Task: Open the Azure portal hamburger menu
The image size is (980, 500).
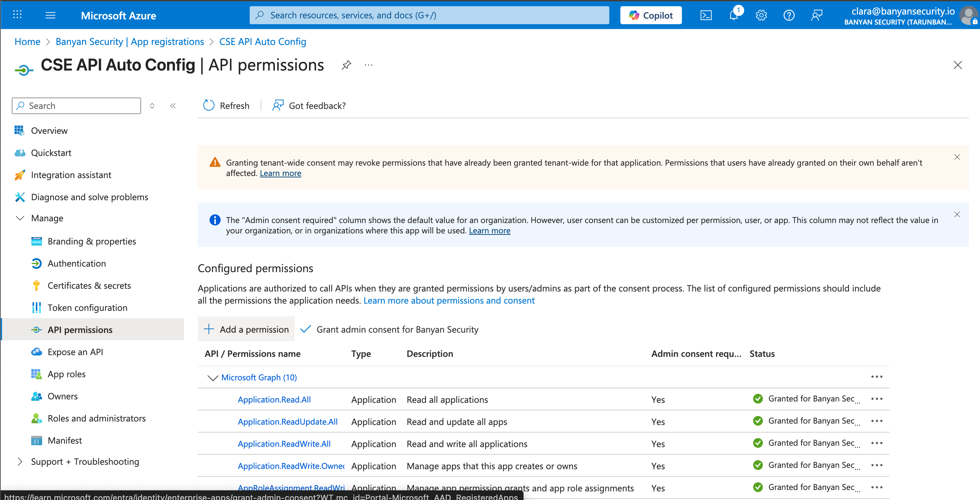Action: pyautogui.click(x=50, y=15)
